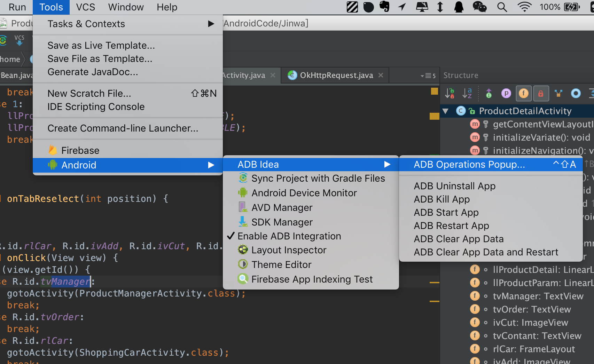Screen dimensions: 594x364
Task: Click the VCS update project icon
Action: 19,40
